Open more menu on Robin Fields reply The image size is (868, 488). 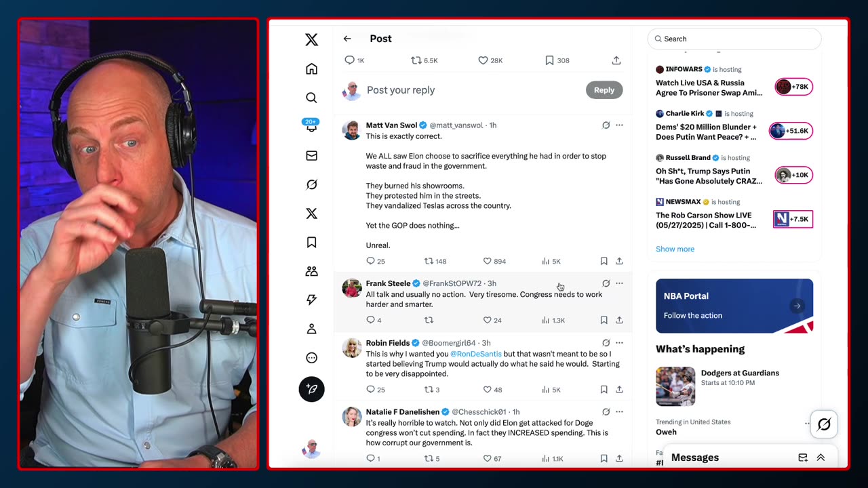coord(619,343)
